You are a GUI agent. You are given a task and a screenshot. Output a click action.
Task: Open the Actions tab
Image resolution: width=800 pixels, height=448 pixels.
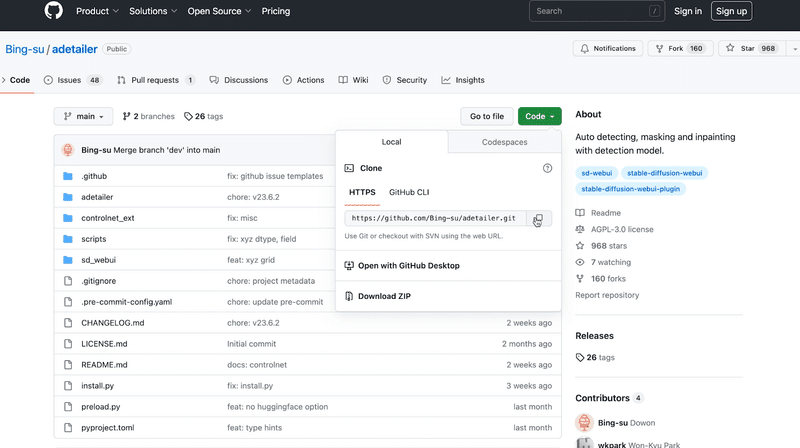(304, 80)
